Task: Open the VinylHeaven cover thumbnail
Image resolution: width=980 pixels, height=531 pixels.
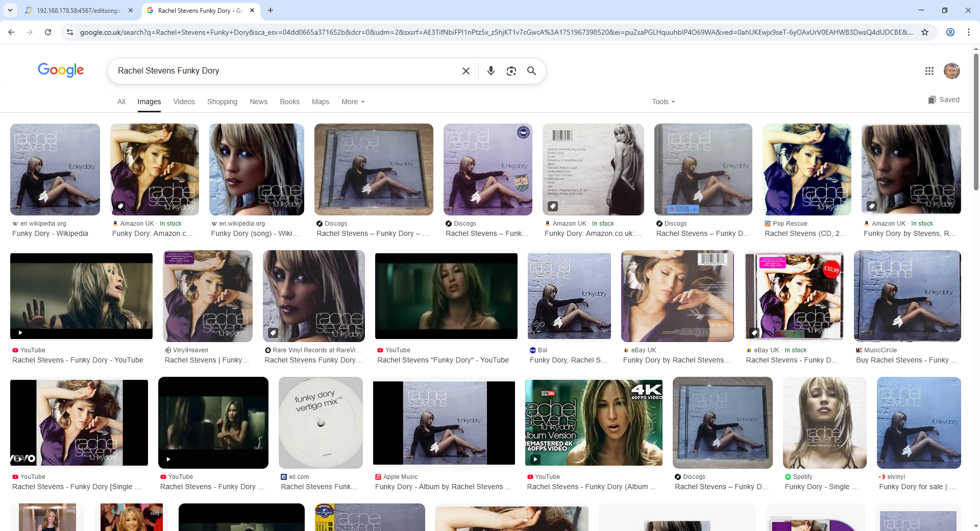Action: click(208, 296)
